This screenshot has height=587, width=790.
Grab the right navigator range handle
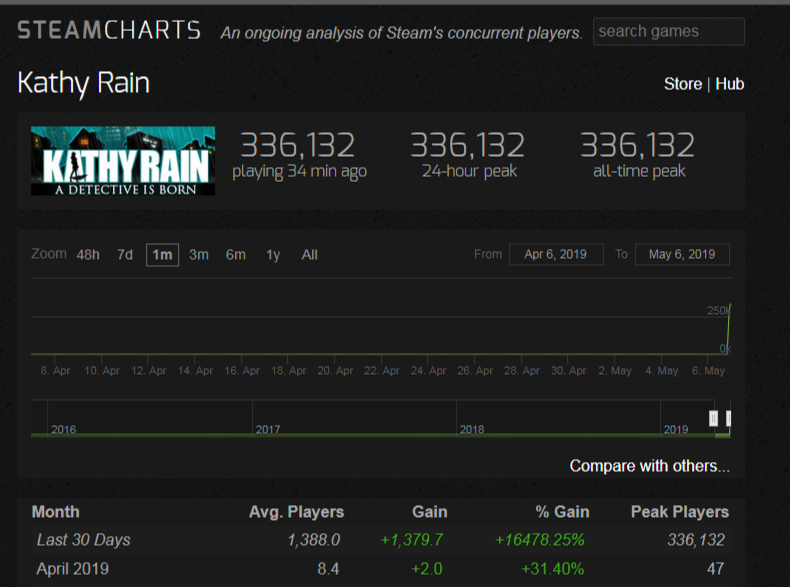(x=729, y=418)
